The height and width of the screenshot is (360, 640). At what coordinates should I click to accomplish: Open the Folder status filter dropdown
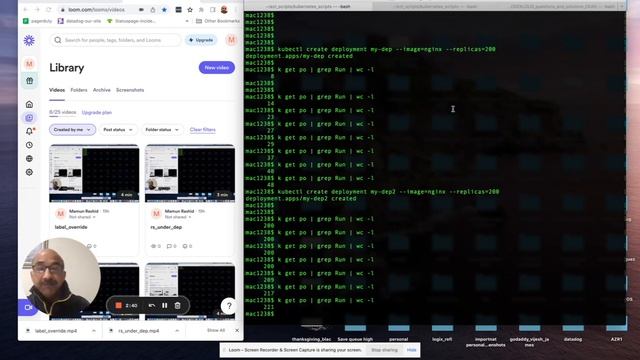click(162, 129)
